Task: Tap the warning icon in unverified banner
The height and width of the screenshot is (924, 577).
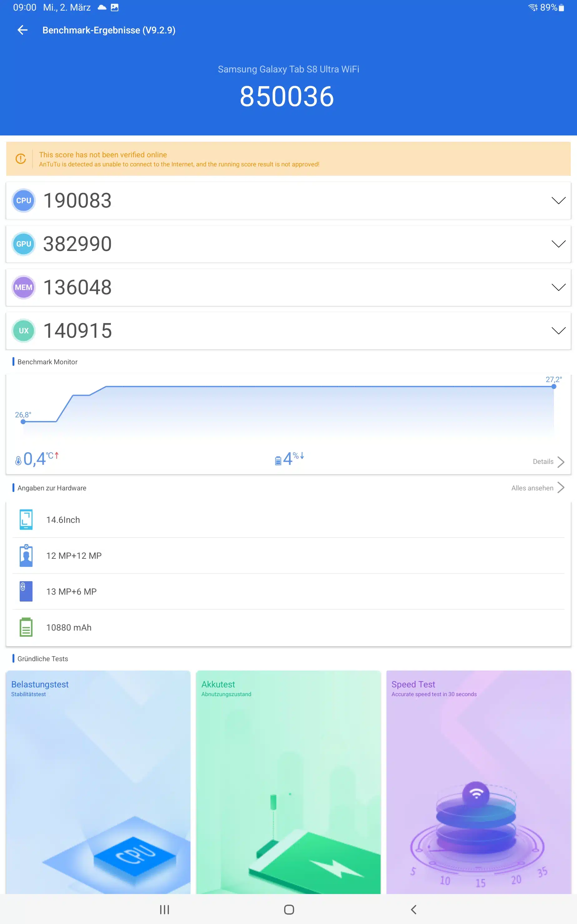Action: click(x=21, y=159)
